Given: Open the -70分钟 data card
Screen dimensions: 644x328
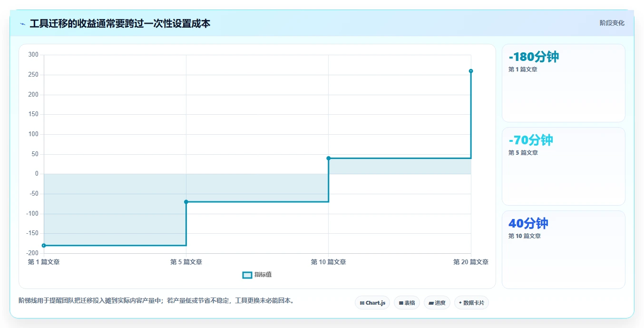Looking at the screenshot, I should pos(563,167).
